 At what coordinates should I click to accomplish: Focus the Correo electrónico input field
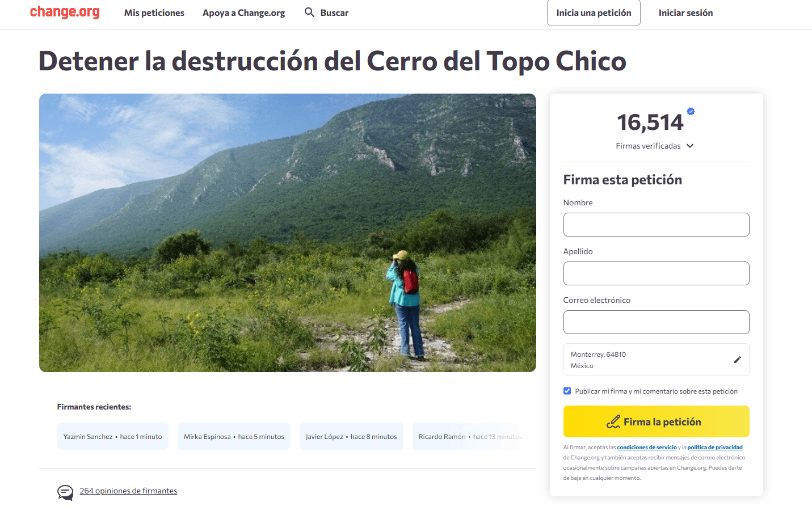click(x=656, y=322)
